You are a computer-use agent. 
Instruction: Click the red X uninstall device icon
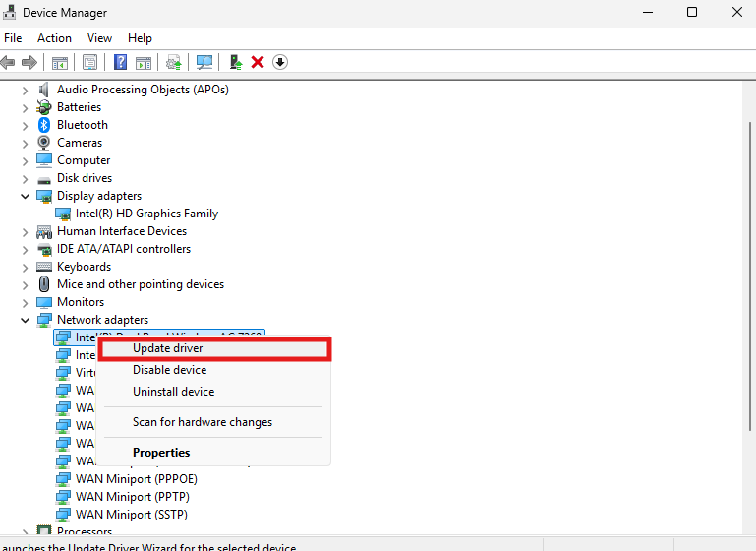258,62
